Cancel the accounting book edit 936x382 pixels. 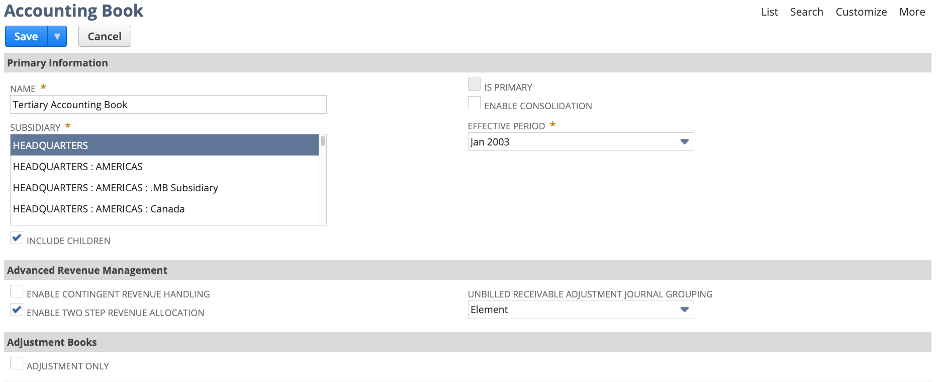104,36
